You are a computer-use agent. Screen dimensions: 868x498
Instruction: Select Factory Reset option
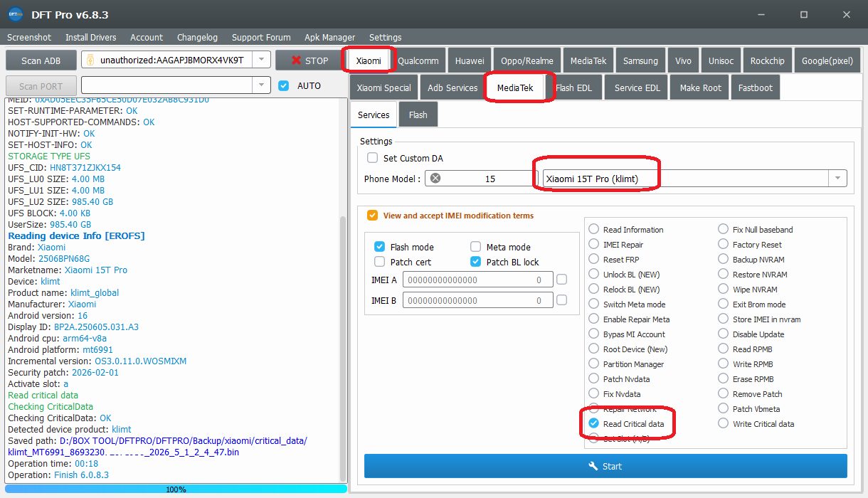(724, 244)
